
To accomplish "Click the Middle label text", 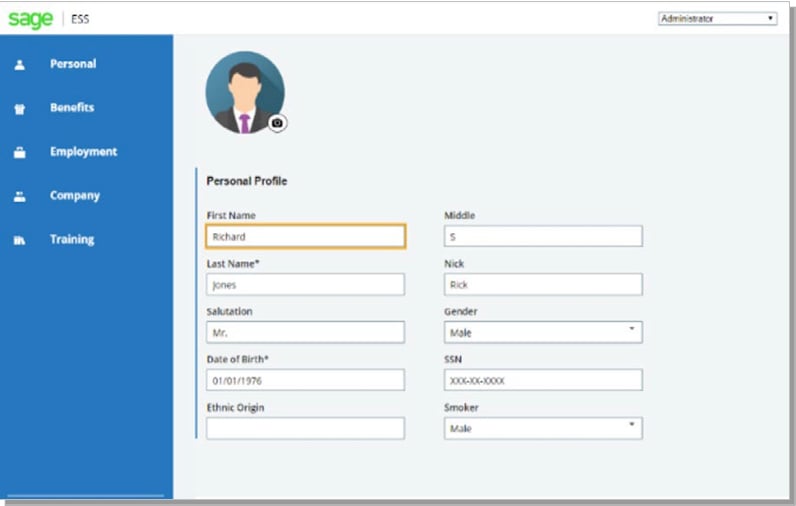I will point(460,216).
